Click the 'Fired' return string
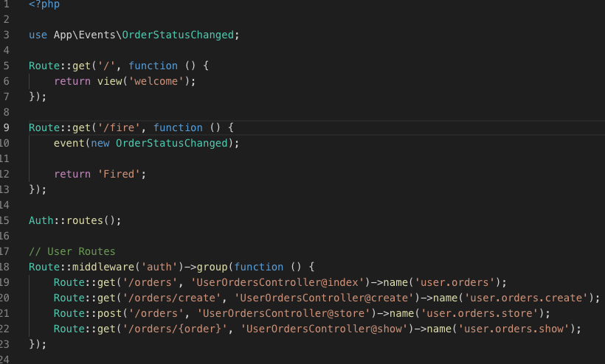Viewport: 605px width, 364px height. point(119,174)
